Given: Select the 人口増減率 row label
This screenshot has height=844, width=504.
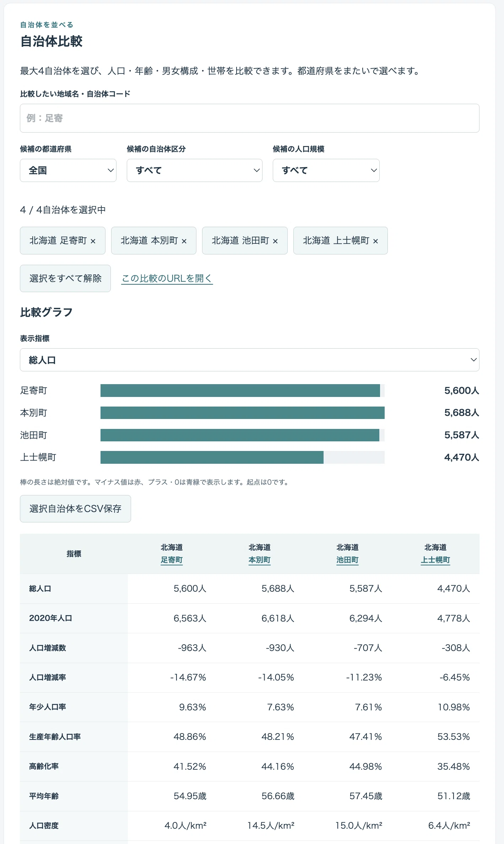Looking at the screenshot, I should click(x=48, y=677).
